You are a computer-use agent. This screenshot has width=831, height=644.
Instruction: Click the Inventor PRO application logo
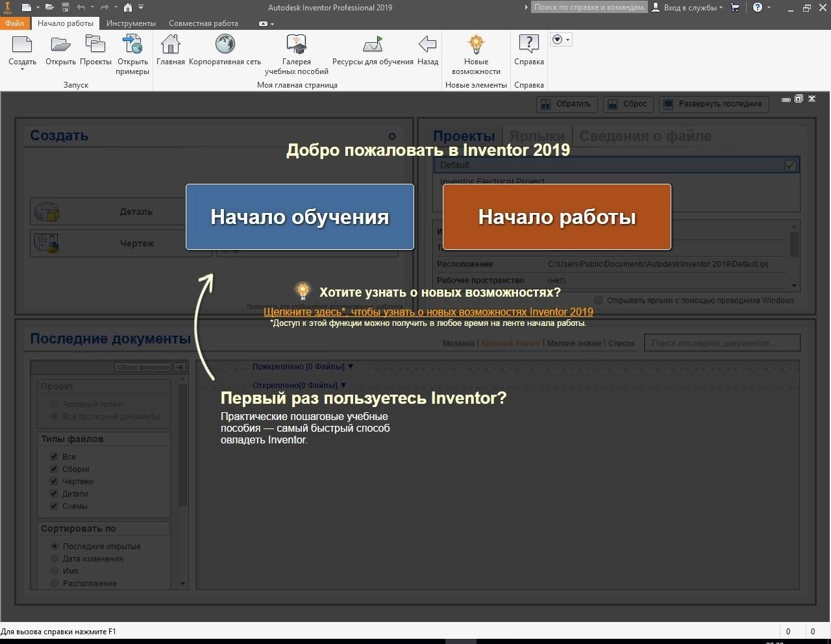[7, 7]
